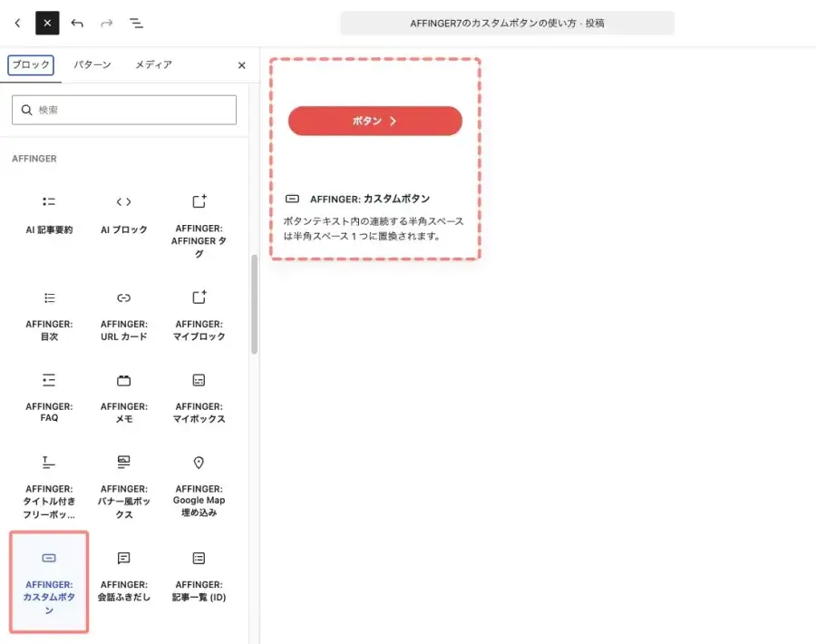Close the block inserter with the black X button
Image resolution: width=816 pixels, height=644 pixels.
coord(47,23)
